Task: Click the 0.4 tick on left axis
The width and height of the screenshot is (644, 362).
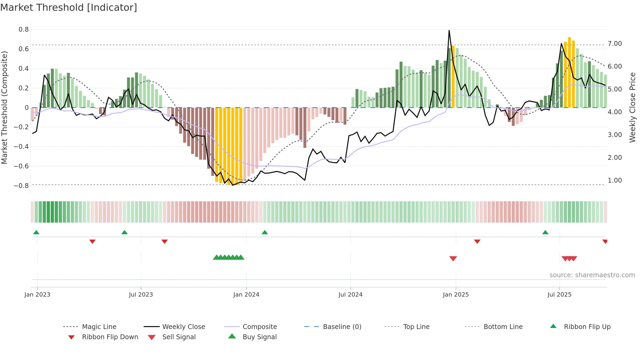Action: (24, 69)
